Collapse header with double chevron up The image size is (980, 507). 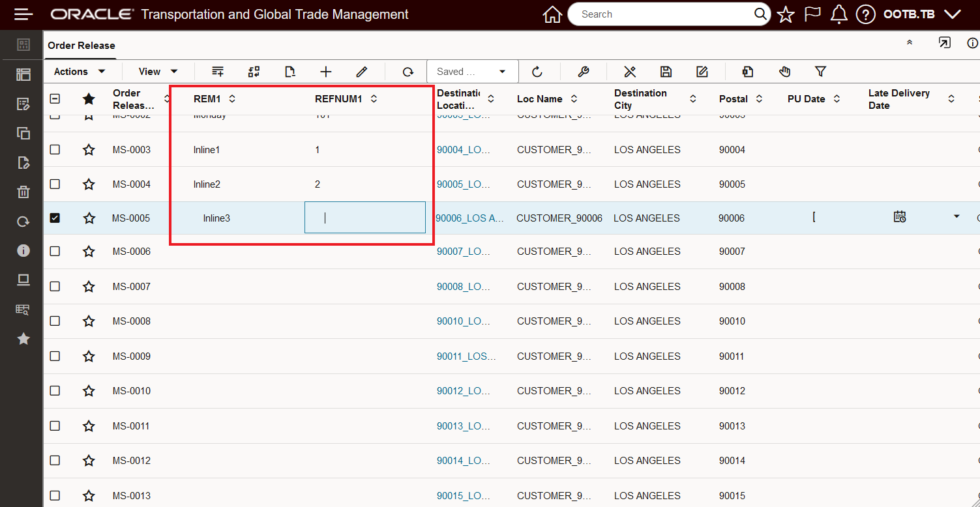click(910, 42)
